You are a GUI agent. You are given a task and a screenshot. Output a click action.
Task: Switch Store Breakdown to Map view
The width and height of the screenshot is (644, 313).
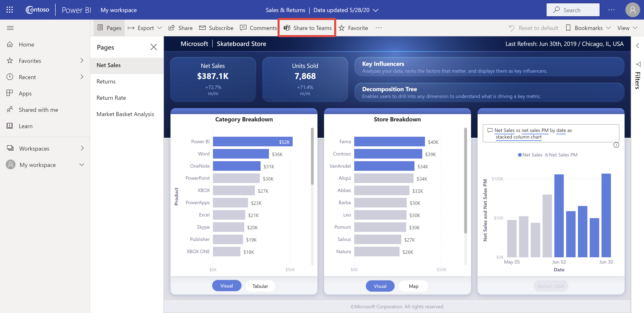click(x=413, y=286)
